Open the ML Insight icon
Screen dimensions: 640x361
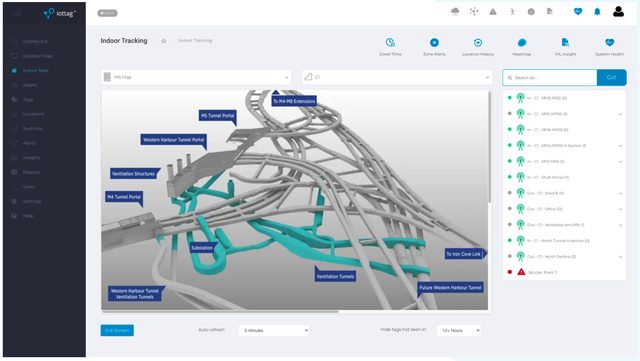coord(565,42)
